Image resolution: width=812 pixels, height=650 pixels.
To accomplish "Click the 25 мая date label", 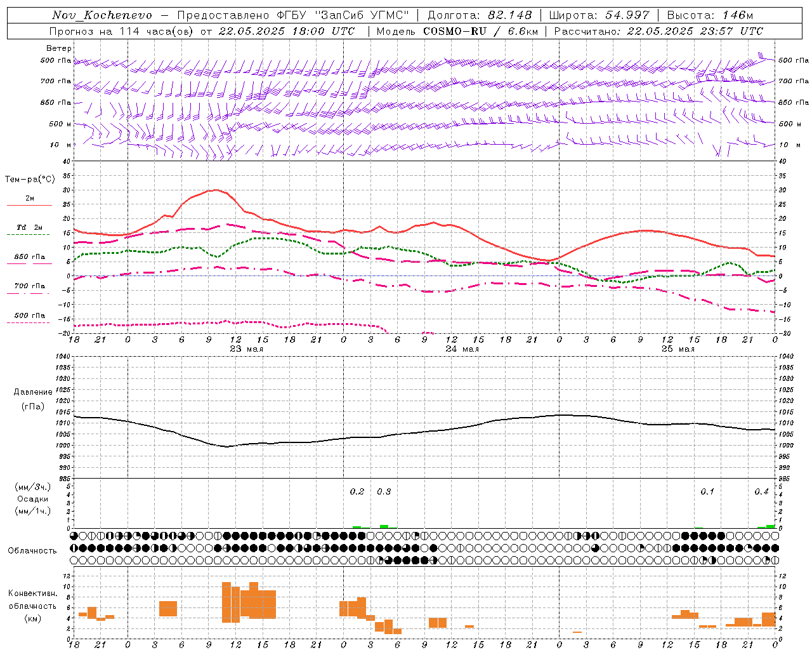I will tap(678, 349).
